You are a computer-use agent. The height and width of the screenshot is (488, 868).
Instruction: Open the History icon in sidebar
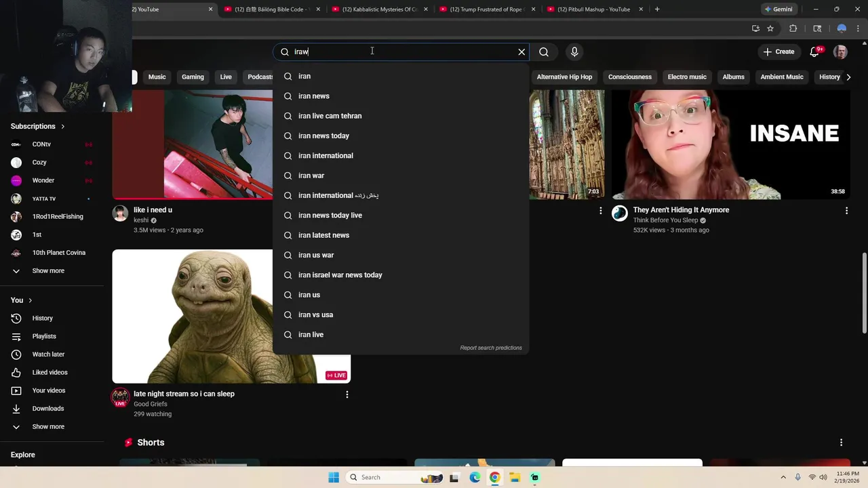16,319
